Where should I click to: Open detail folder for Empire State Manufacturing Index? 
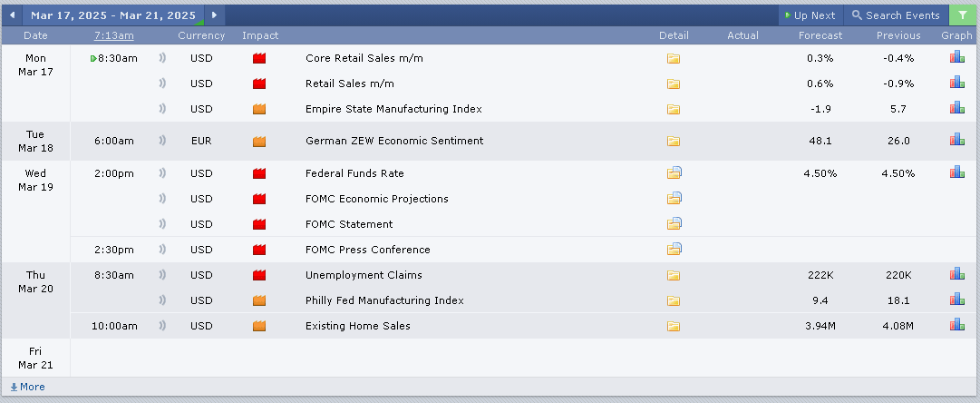[674, 109]
